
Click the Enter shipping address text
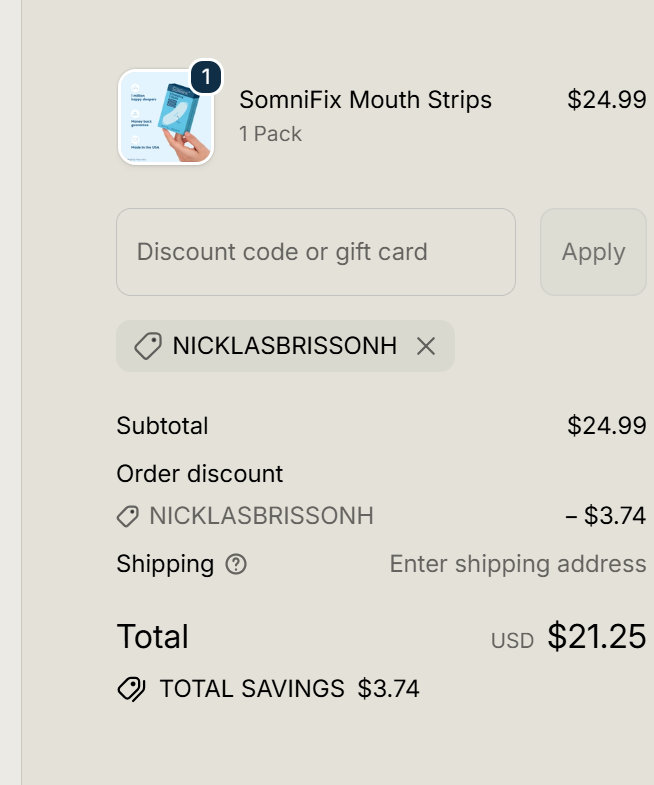click(517, 564)
